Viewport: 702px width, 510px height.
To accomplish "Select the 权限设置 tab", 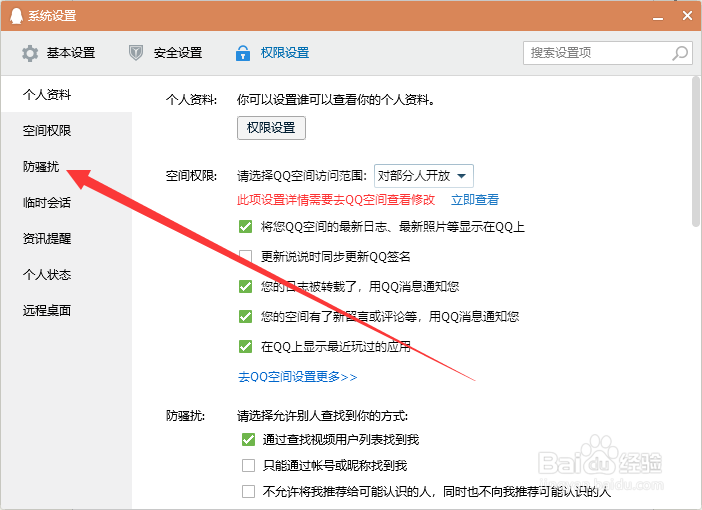I will click(x=272, y=53).
